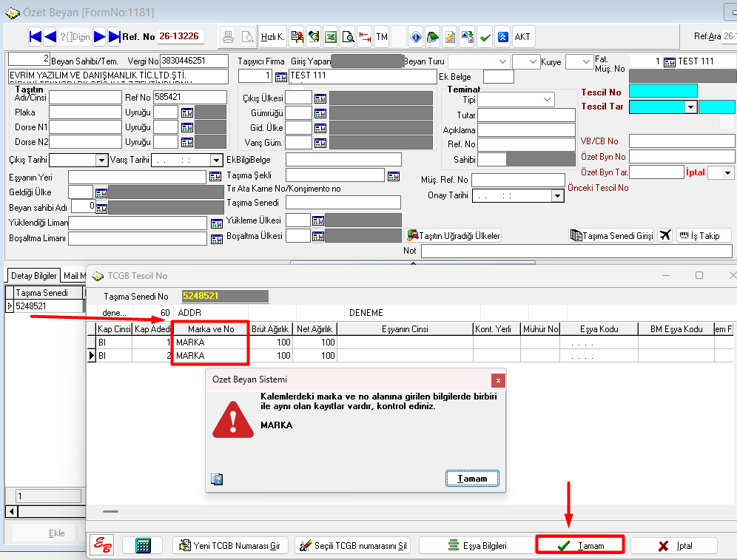Click into the Not input field
Viewport: 737px width, 560px height.
click(x=576, y=251)
